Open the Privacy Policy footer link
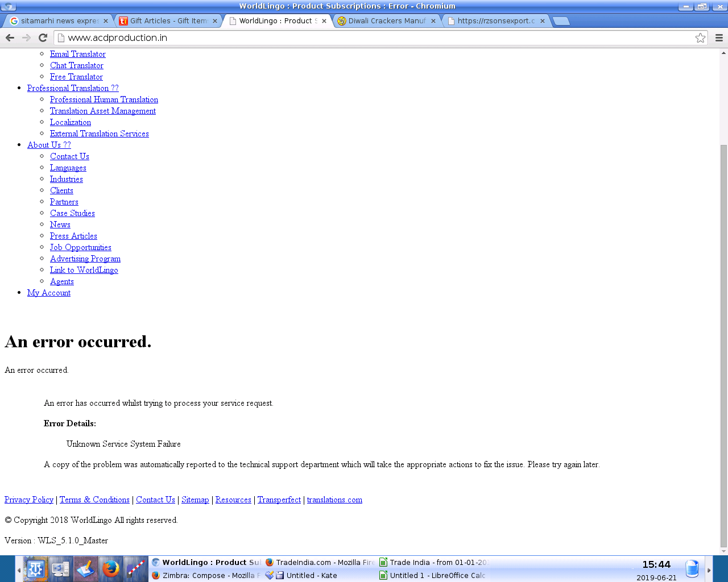The width and height of the screenshot is (728, 582). (x=29, y=500)
